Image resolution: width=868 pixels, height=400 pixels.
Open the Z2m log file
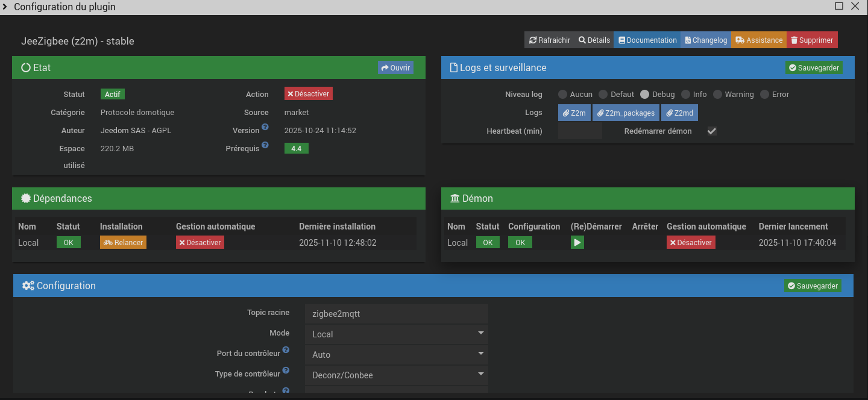point(574,113)
